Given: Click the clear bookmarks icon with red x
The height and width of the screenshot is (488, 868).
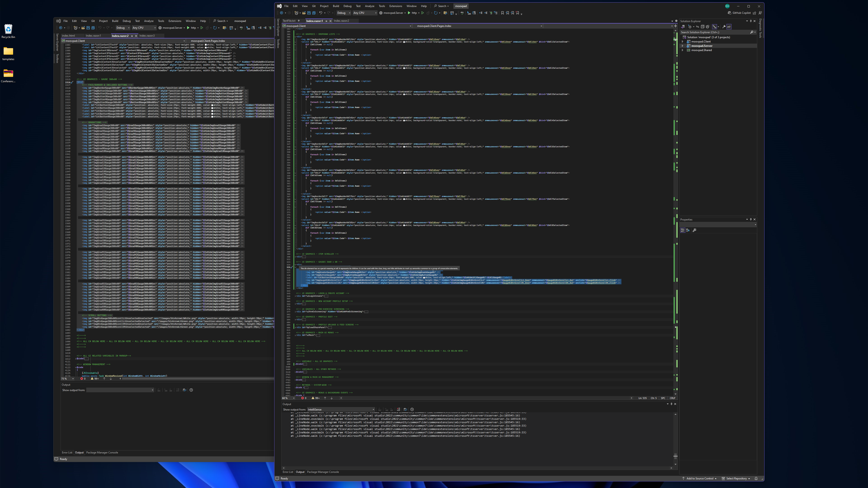Looking at the screenshot, I should pos(518,13).
